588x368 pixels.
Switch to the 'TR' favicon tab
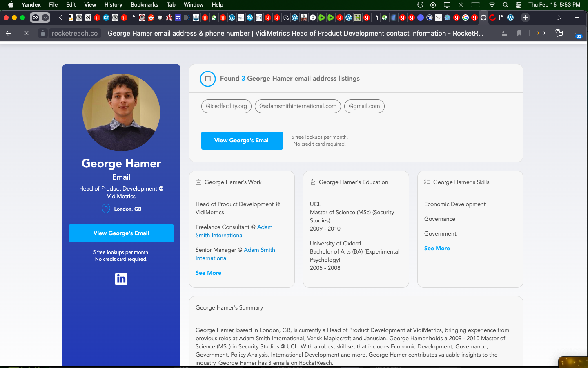(259, 18)
